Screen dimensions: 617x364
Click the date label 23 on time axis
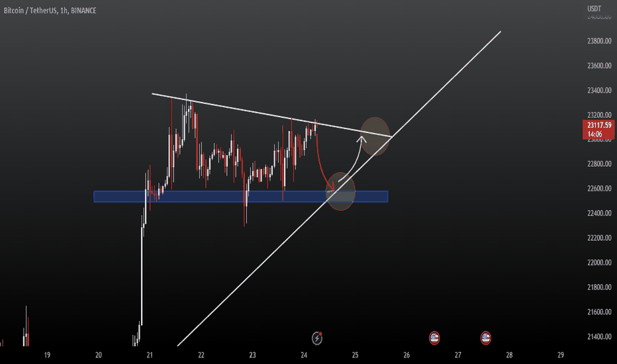[x=253, y=355]
